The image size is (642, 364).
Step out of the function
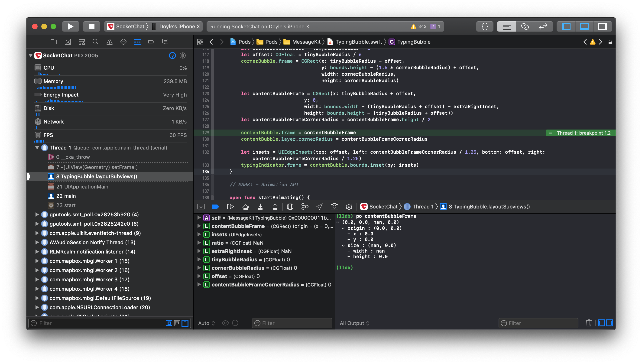[x=275, y=207]
